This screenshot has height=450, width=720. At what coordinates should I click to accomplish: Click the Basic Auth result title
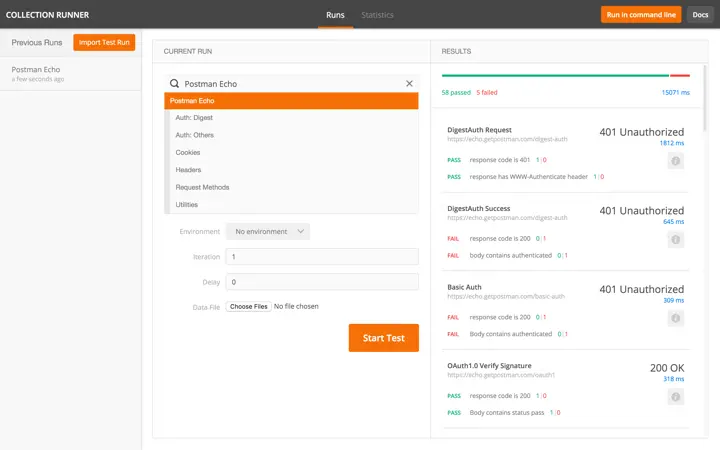(x=464, y=287)
